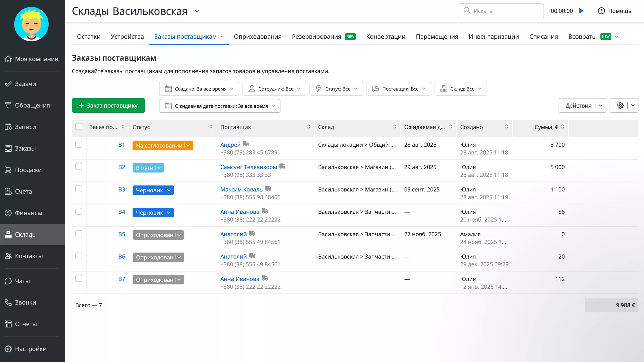Open the Резервирования tab
Screen dimensions: 644x362
(x=316, y=36)
